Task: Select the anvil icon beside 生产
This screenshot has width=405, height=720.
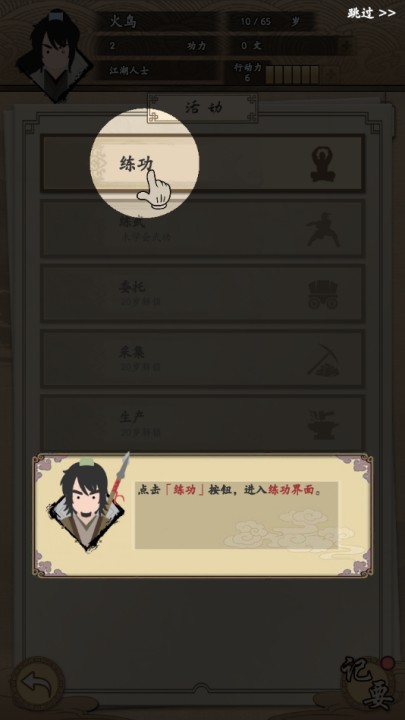Action: pyautogui.click(x=323, y=425)
